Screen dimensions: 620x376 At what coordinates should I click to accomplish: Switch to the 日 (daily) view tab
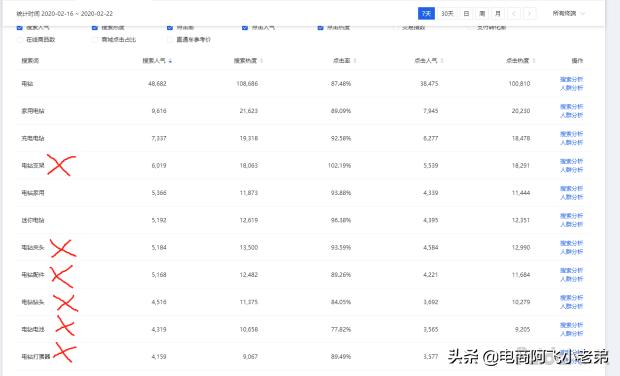pos(467,13)
